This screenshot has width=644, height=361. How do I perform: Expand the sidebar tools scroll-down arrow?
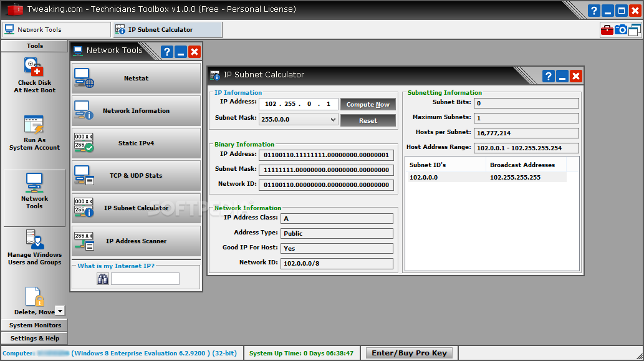[60, 311]
